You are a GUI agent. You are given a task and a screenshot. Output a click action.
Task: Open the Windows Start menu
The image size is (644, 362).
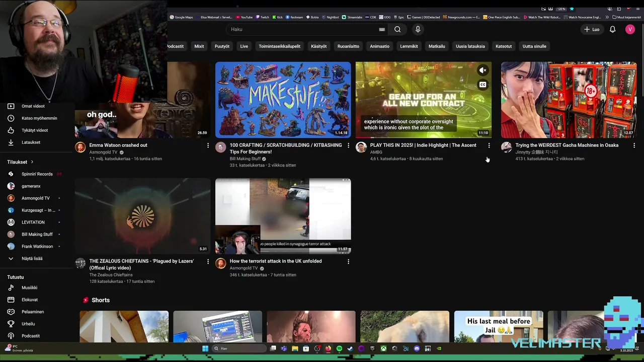(x=205, y=348)
